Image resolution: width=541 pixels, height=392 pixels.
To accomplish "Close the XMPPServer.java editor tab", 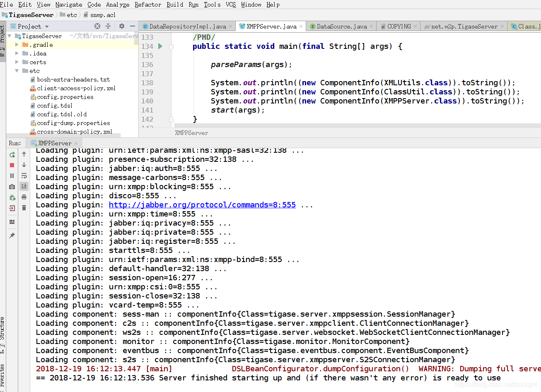I will (301, 26).
